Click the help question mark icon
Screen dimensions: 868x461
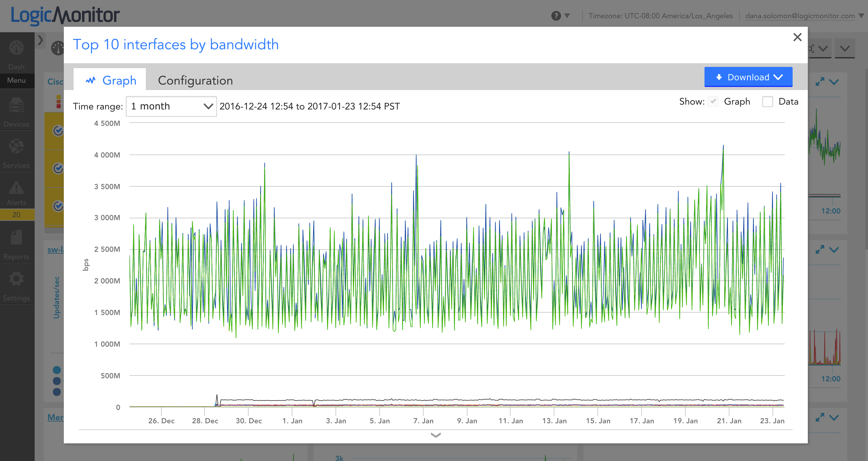556,16
